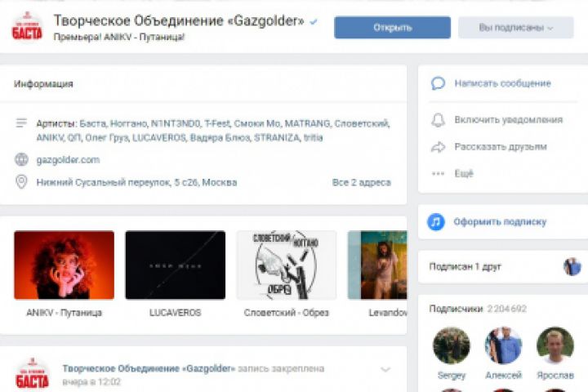Image resolution: width=588 pixels, height=392 pixels.
Task: Click the Нижний Сусальный переулок address
Action: (136, 182)
